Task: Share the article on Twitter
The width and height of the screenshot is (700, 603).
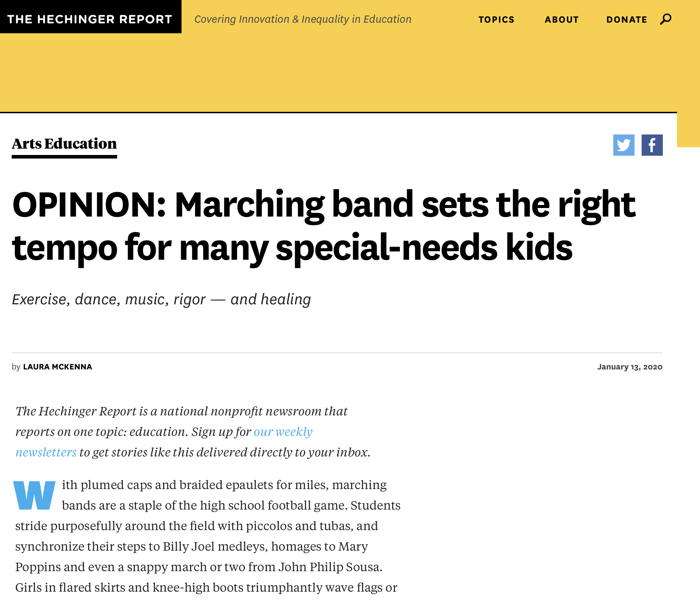Action: coord(624,145)
